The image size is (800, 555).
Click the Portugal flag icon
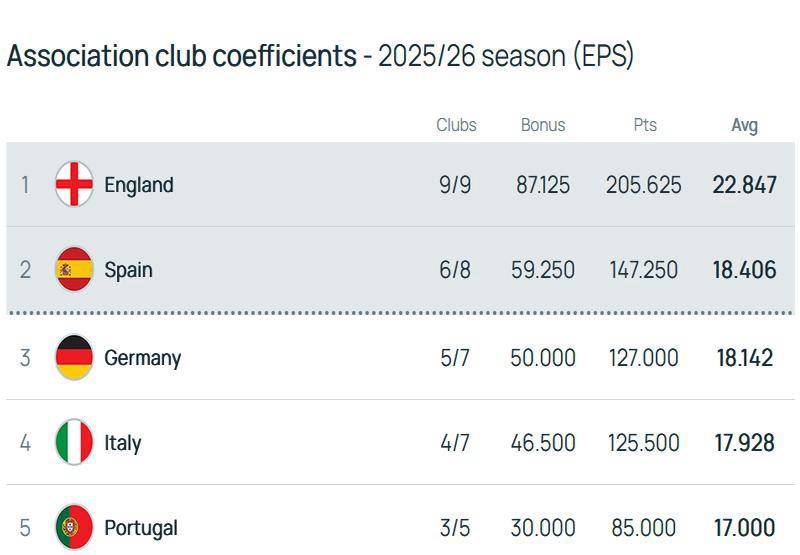pos(74,528)
